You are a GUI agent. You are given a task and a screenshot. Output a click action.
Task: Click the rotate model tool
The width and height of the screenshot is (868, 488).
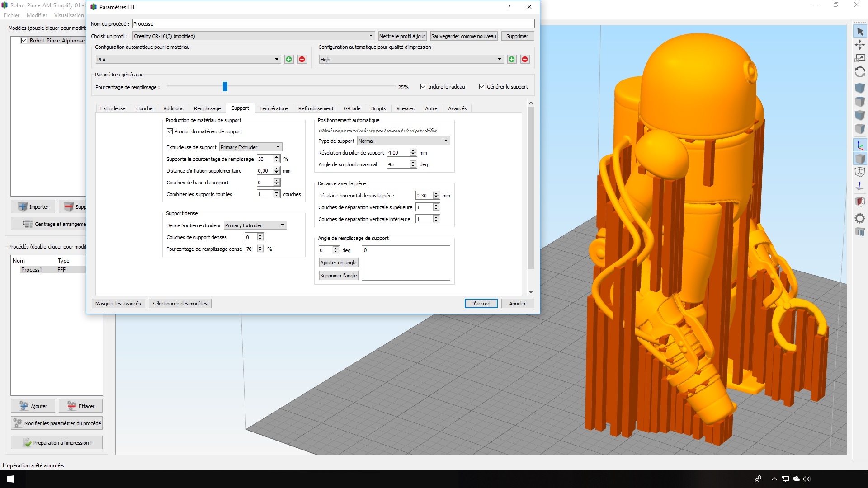[860, 72]
